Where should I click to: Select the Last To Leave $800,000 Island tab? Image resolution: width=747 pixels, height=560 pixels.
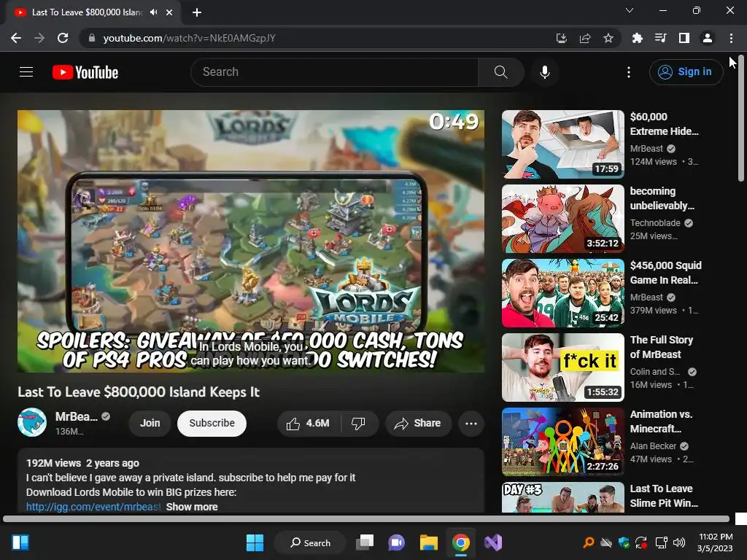pyautogui.click(x=87, y=12)
